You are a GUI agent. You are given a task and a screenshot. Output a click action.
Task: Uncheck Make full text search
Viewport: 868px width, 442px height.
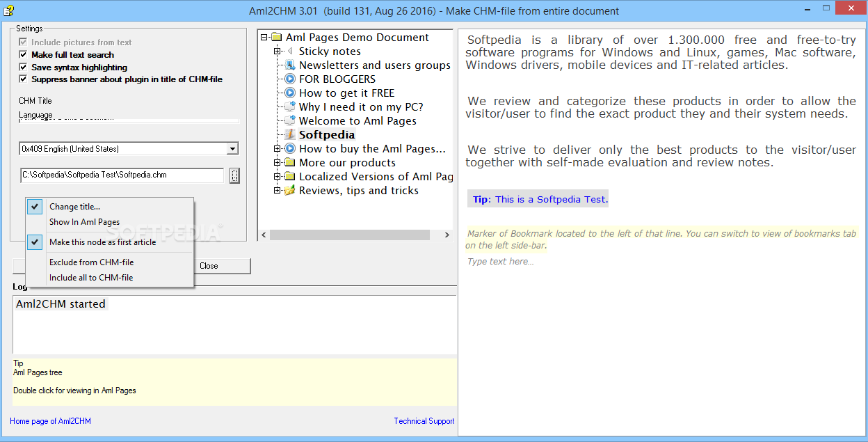click(23, 55)
